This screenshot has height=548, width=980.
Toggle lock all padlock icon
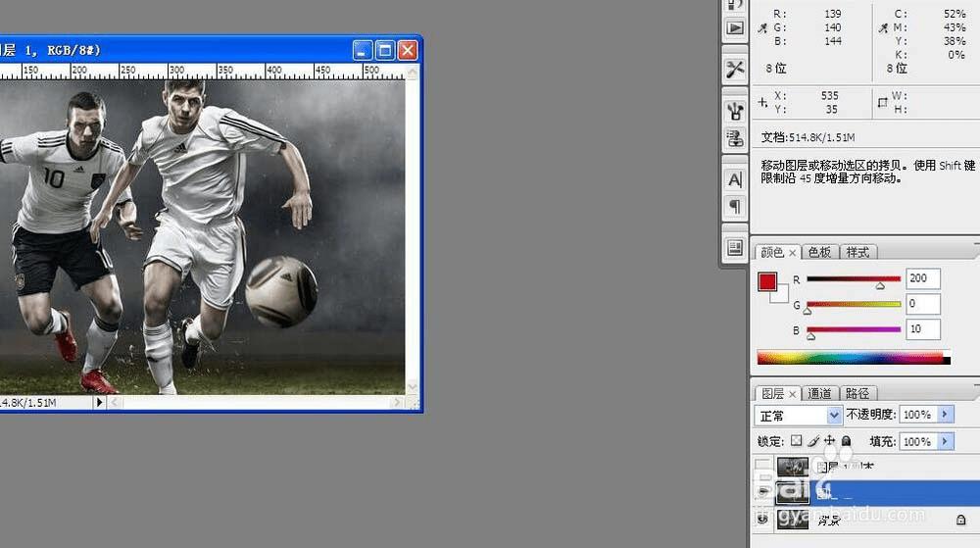847,440
